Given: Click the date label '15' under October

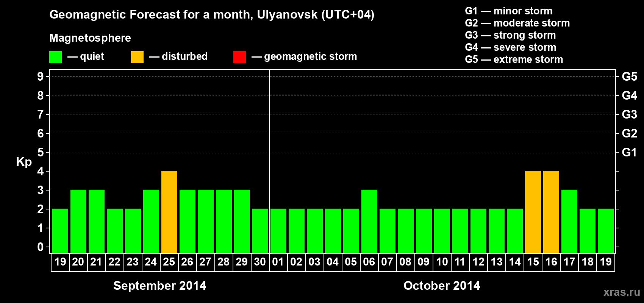Looking at the screenshot, I should pyautogui.click(x=533, y=262).
